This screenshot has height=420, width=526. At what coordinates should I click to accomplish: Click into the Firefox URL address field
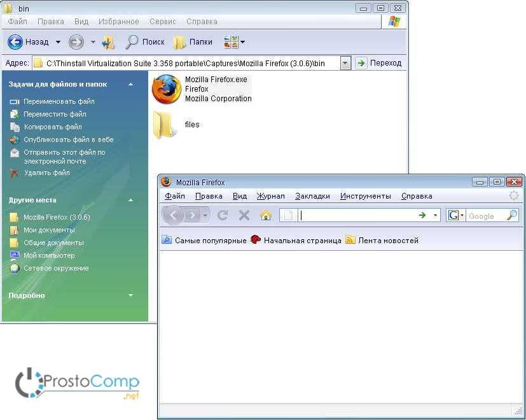tap(356, 216)
